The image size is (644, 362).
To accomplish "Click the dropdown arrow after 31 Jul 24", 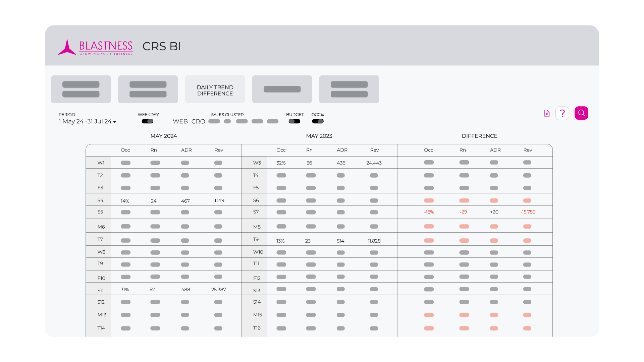I will [115, 122].
